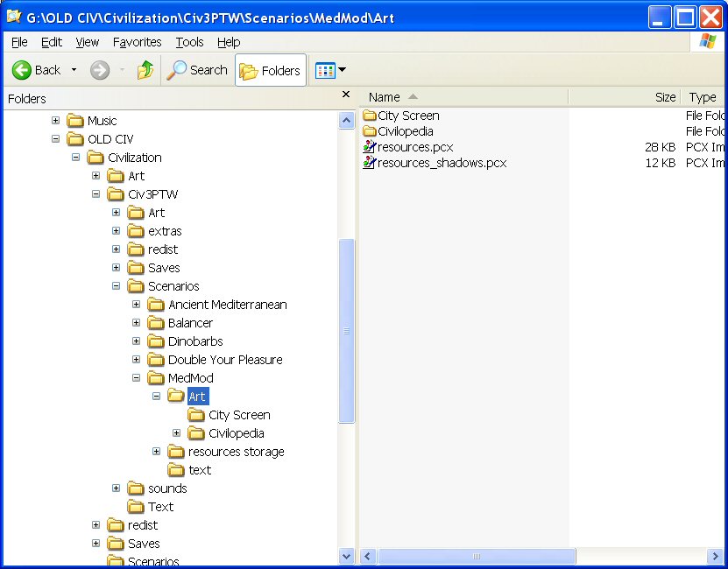The width and height of the screenshot is (728, 569).
Task: Click the greyed-out Forward arrow button
Action: 100,70
